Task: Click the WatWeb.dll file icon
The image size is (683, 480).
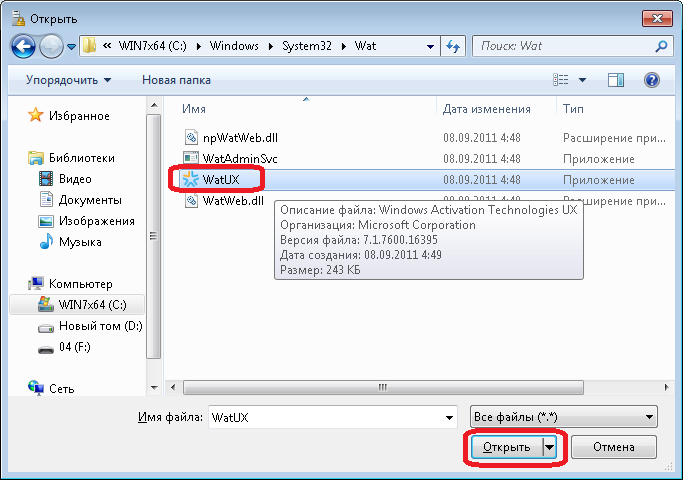Action: pos(191,200)
